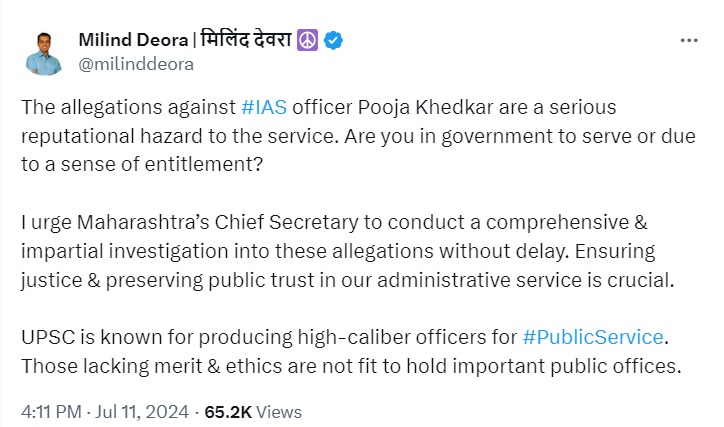
Task: Open the #PublicService hashtag
Action: pos(591,338)
